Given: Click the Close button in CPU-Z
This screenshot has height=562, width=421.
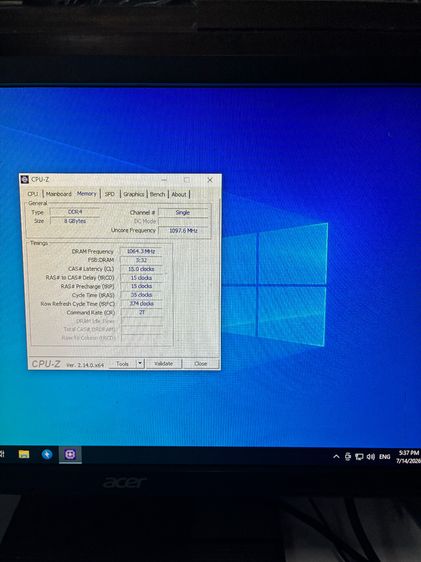Looking at the screenshot, I should click(x=201, y=363).
